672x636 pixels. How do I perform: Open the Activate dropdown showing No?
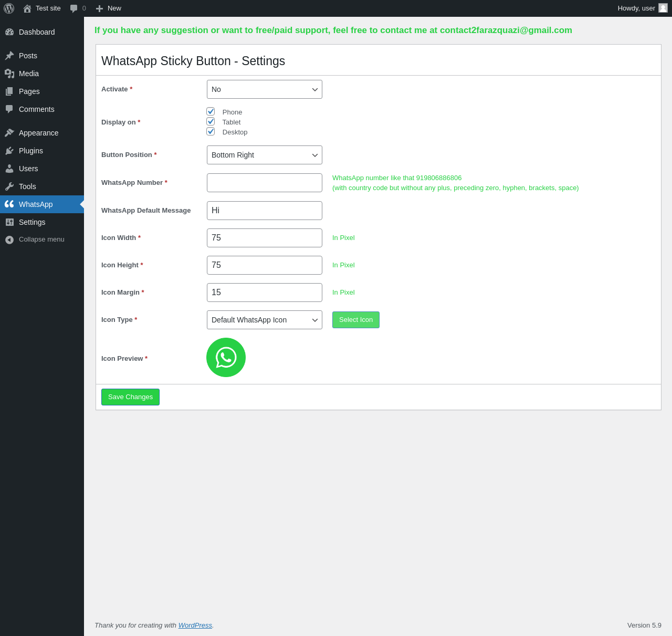point(265,89)
